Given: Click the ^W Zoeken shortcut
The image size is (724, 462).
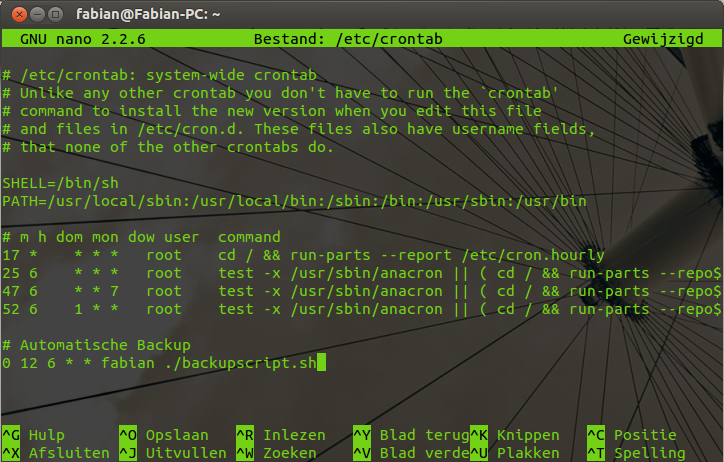Looking at the screenshot, I should pyautogui.click(x=276, y=453).
